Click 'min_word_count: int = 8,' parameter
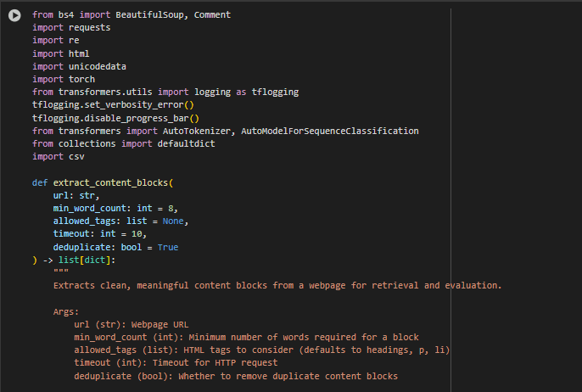The image size is (582, 392). coord(115,209)
